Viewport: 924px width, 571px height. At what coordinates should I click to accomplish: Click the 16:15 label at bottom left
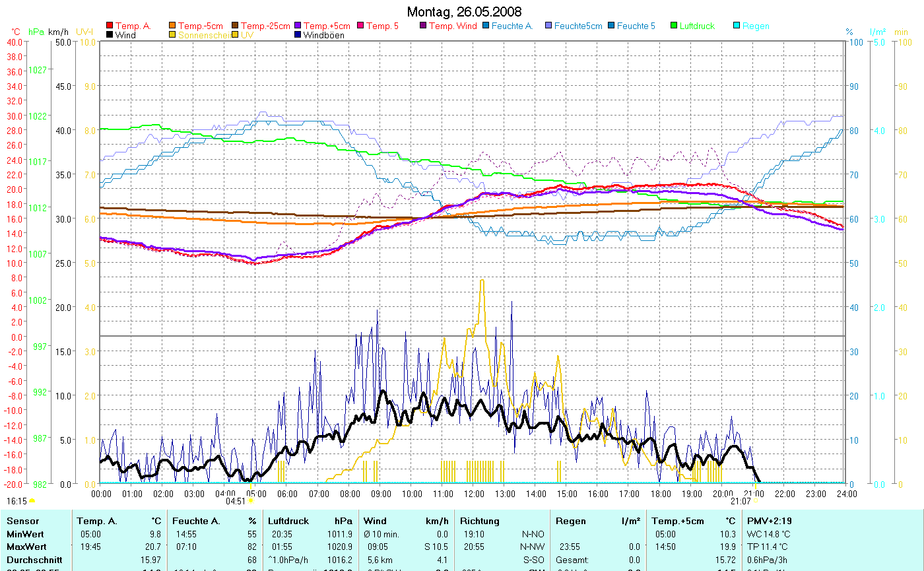click(16, 501)
